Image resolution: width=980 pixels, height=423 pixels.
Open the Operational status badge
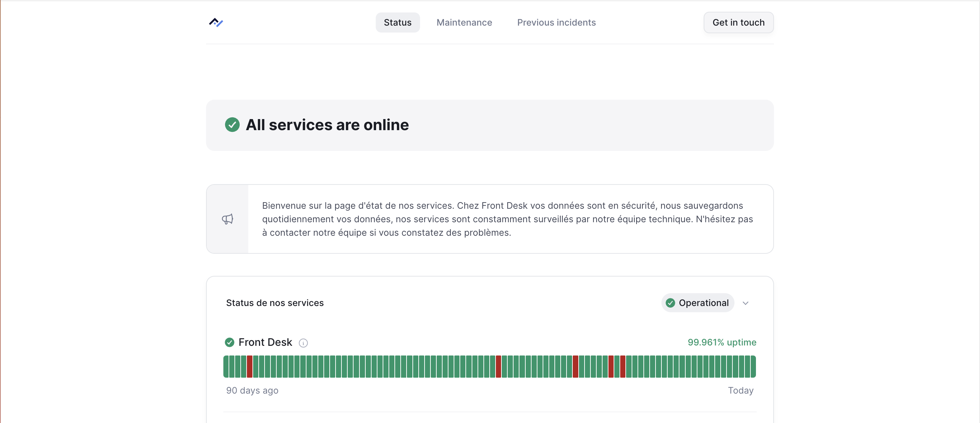tap(697, 303)
